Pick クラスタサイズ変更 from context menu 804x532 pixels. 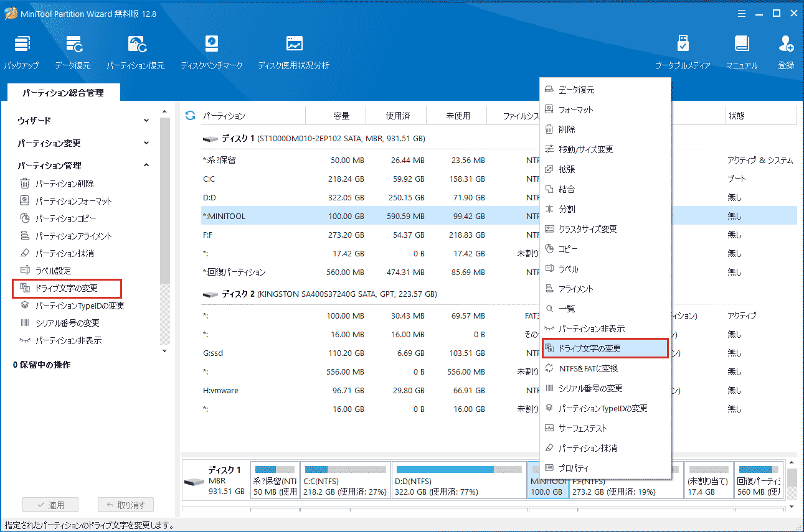click(605, 229)
